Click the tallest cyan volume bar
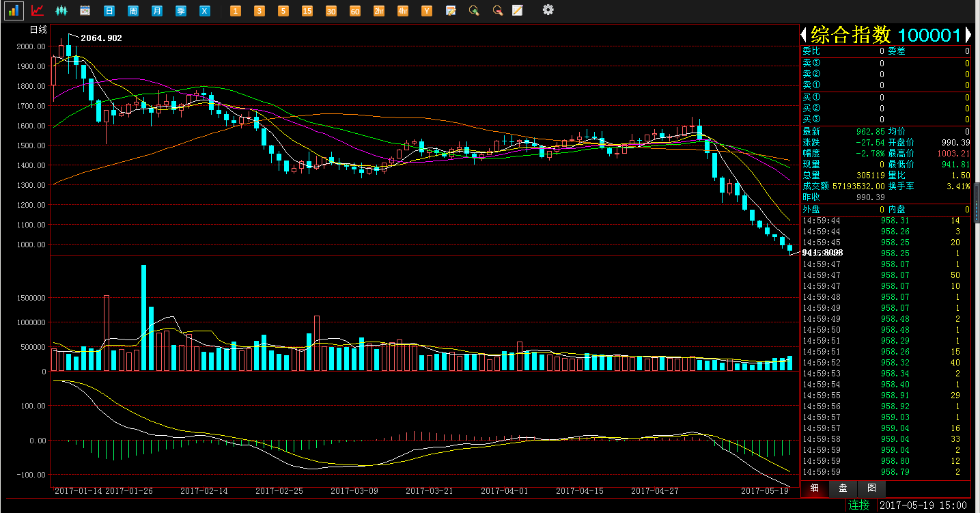The width and height of the screenshot is (980, 513). tap(144, 318)
